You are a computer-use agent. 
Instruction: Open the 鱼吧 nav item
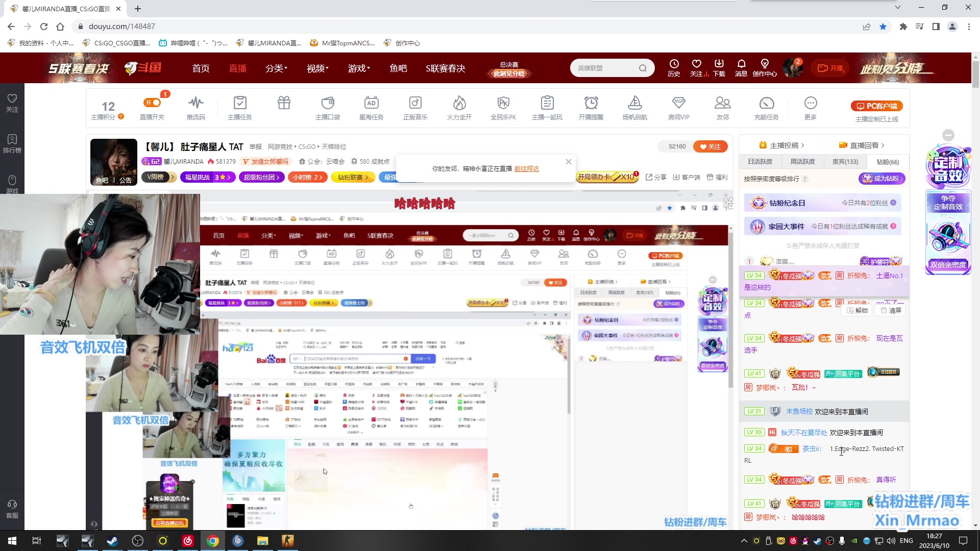[398, 68]
